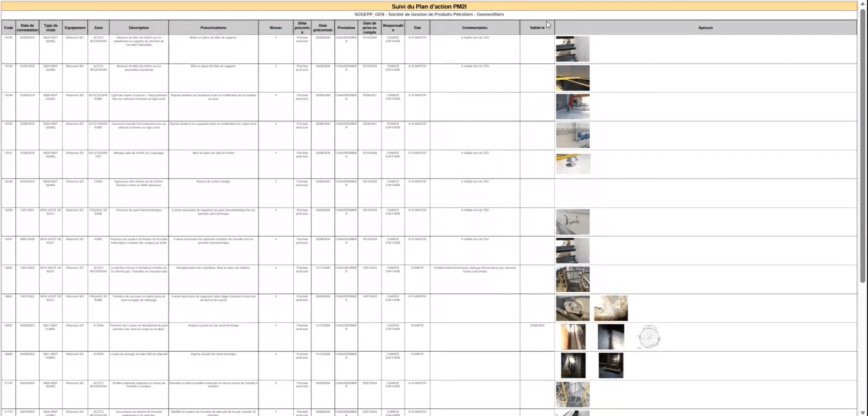Click the Code column header
868x416 pixels.
[8, 28]
